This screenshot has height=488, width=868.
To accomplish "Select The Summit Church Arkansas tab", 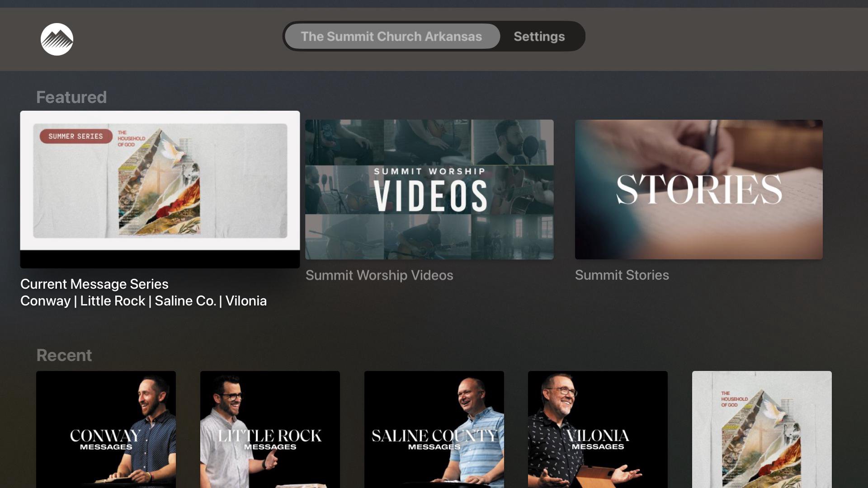I will tap(392, 36).
